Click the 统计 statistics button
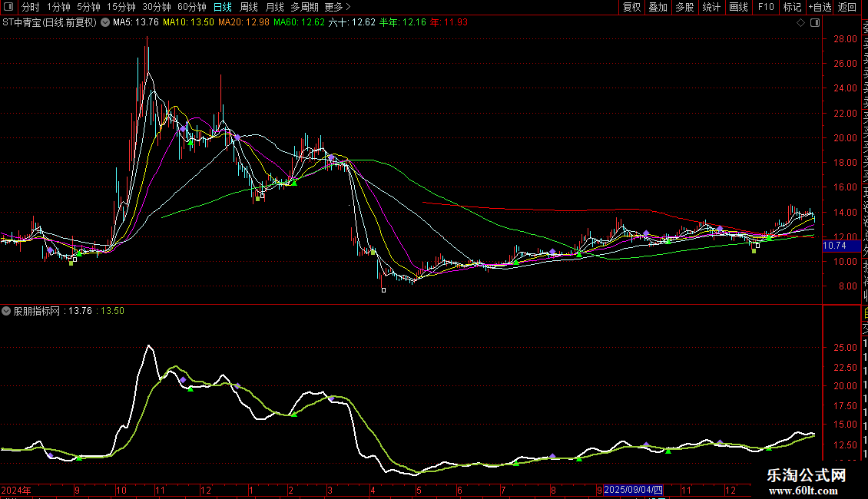The width and height of the screenshot is (868, 499). click(x=711, y=7)
